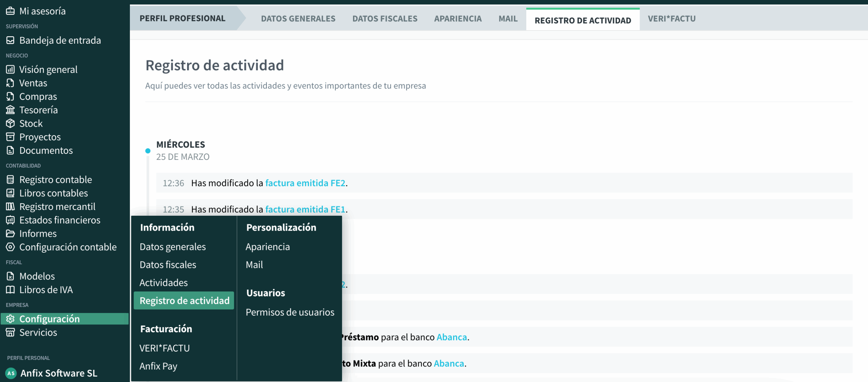Follow the first Abanca bank link

click(452, 337)
